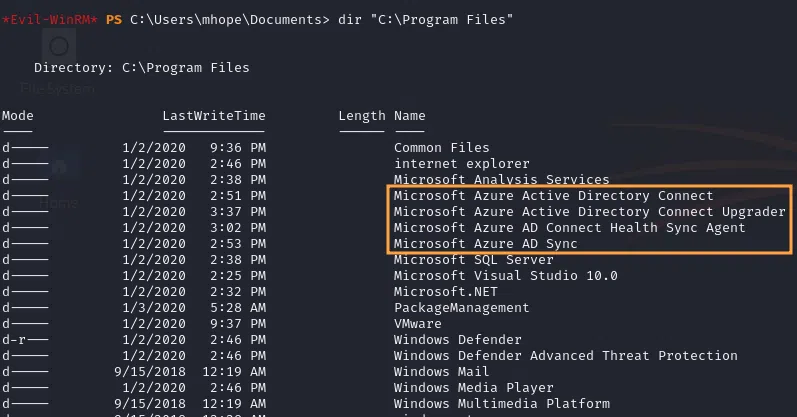Click the Name column header
797x417 pixels.
point(410,116)
